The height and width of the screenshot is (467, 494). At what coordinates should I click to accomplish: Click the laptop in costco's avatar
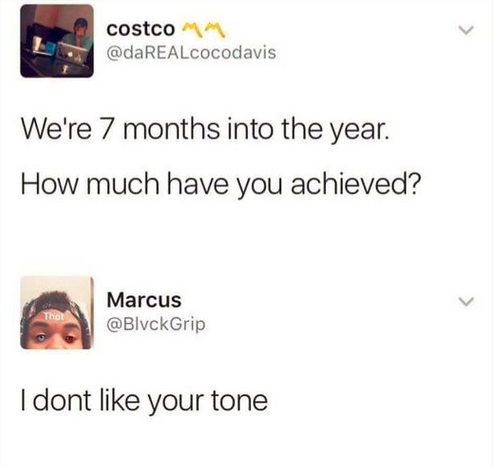(74, 52)
